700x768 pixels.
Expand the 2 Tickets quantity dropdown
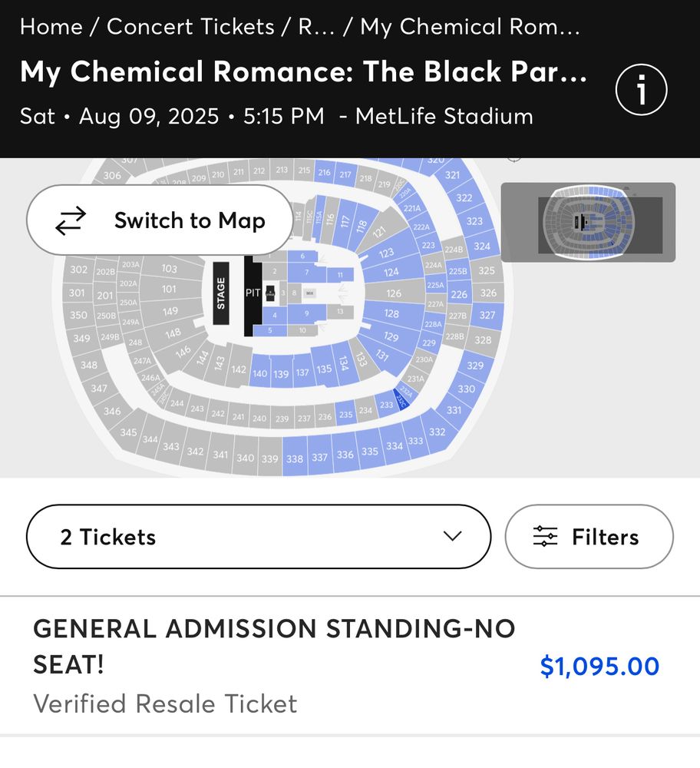[259, 537]
